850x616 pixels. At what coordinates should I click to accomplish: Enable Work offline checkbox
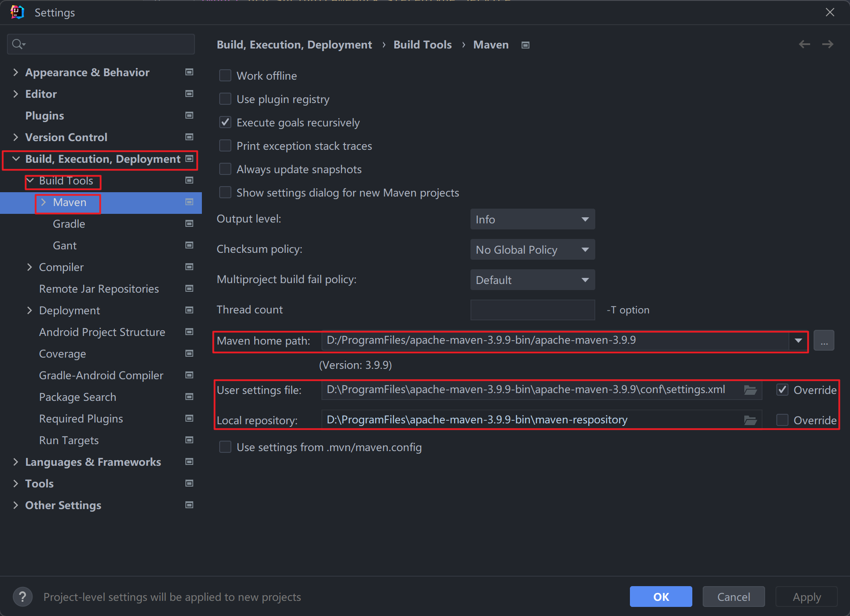[225, 76]
